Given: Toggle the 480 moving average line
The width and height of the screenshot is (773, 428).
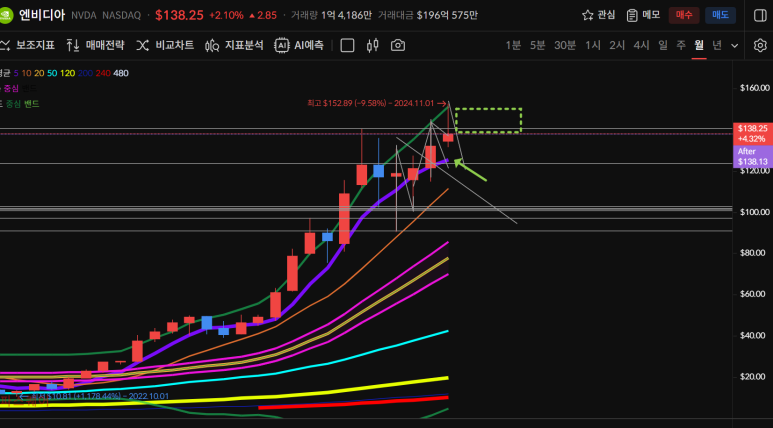Looking at the screenshot, I should [x=121, y=73].
